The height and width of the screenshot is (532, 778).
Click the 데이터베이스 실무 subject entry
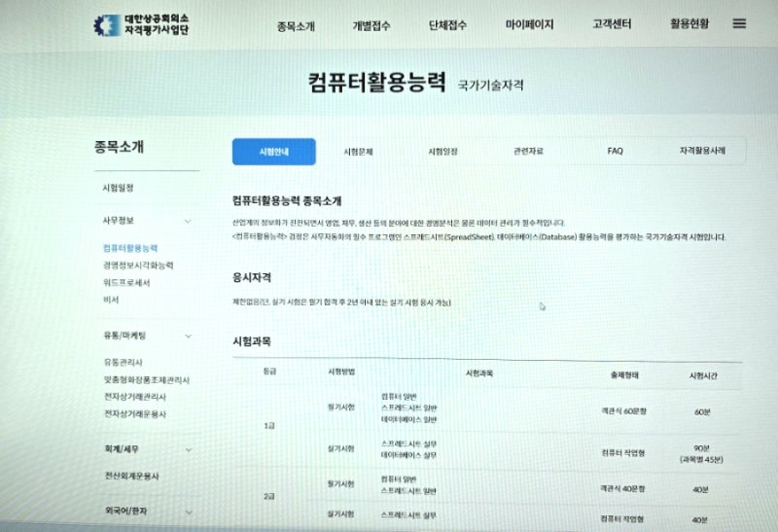[408, 455]
